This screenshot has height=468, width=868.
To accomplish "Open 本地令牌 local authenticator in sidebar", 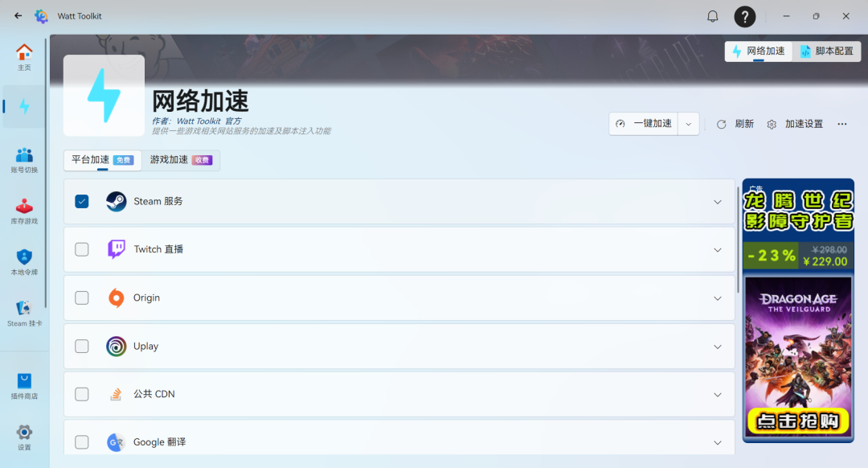I will pyautogui.click(x=24, y=262).
